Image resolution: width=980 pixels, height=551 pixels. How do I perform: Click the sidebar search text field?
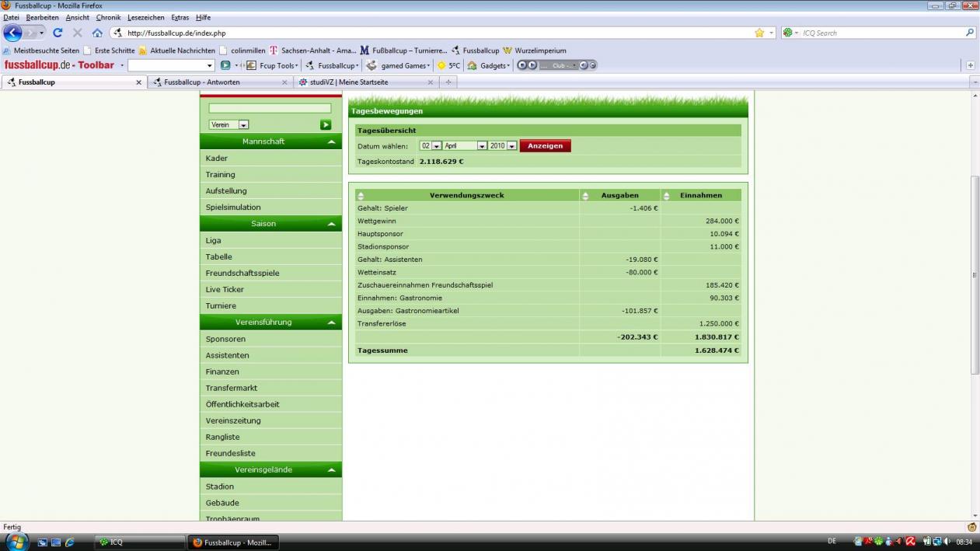(x=270, y=109)
